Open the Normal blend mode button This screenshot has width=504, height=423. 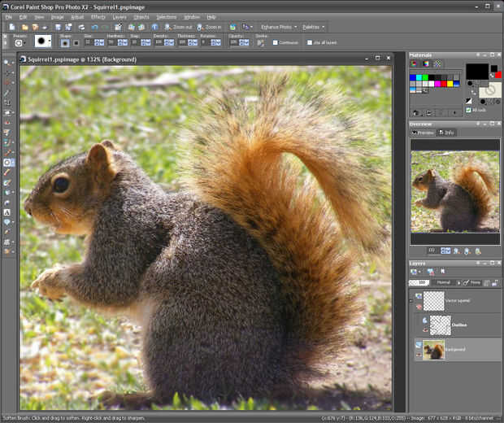[444, 282]
